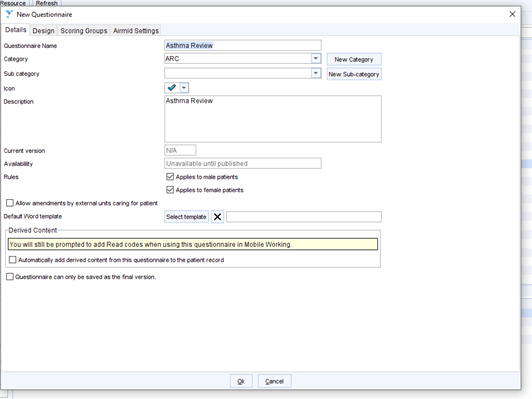Clear the Word template with the X icon
This screenshot has height=399, width=532.
[217, 217]
